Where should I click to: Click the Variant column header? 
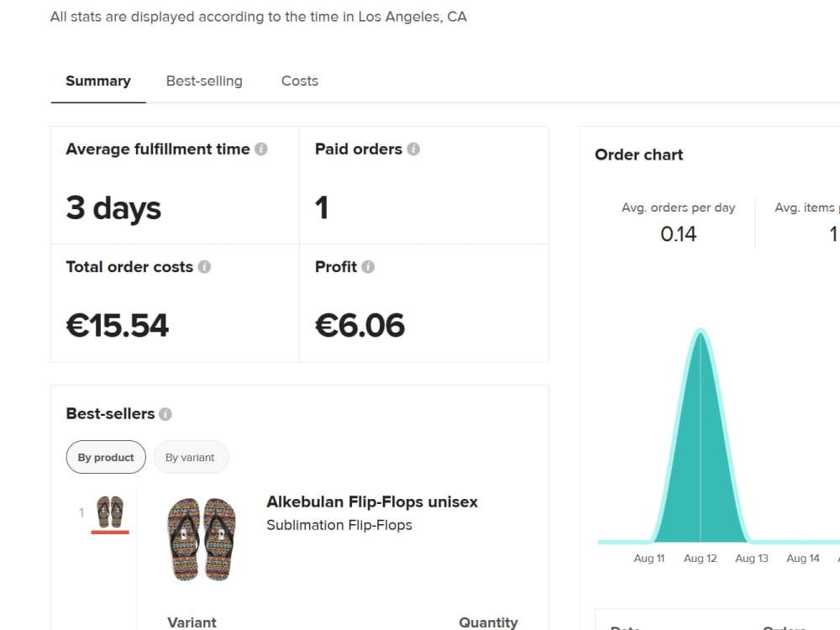(192, 622)
